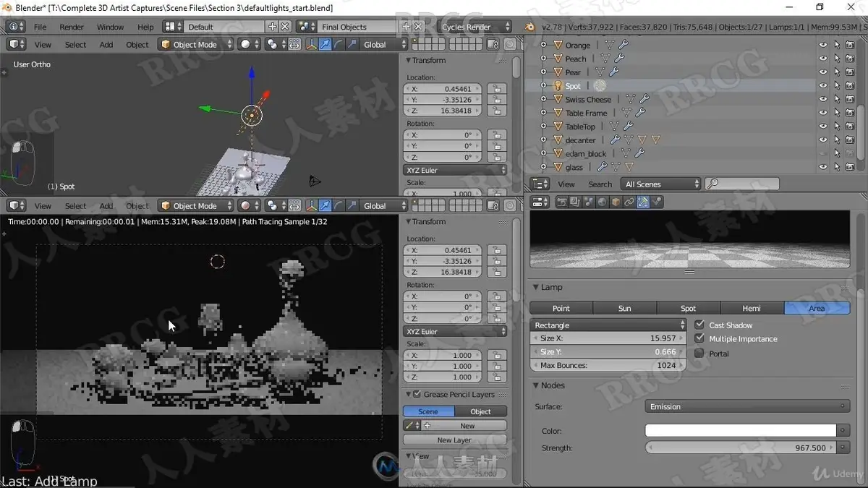Open Object Mode dropdown in top viewport
868x488 pixels.
(196, 44)
